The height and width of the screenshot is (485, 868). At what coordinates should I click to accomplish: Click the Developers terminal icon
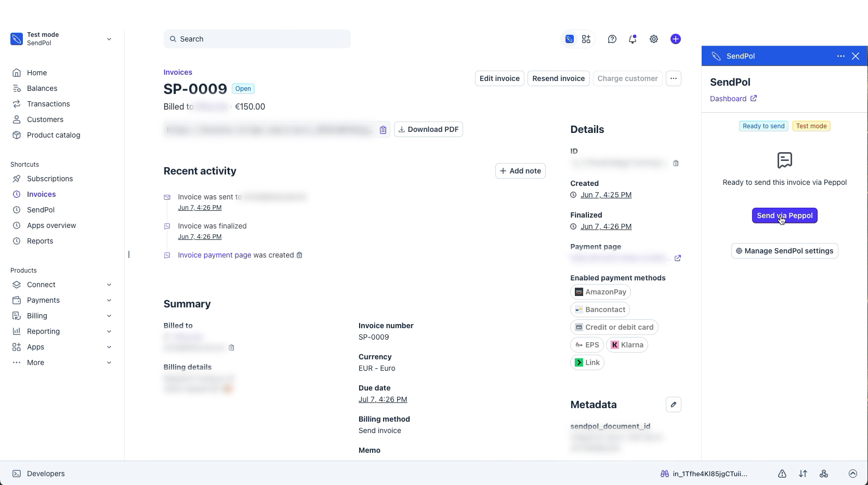pos(17,474)
